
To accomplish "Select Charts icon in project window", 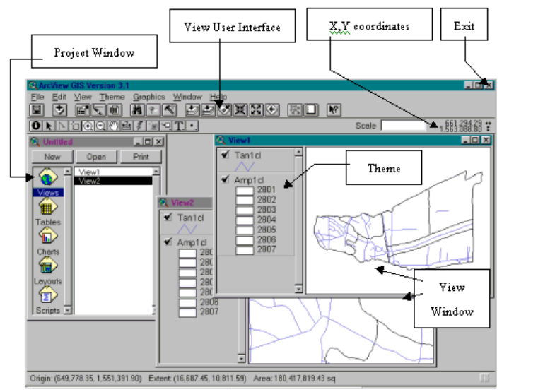I will (47, 237).
